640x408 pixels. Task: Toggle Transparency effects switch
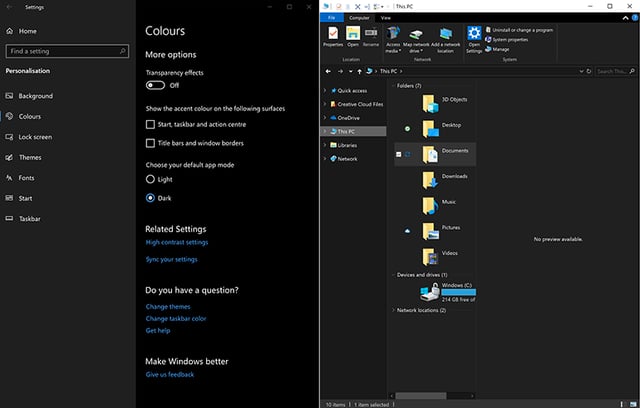pos(155,85)
